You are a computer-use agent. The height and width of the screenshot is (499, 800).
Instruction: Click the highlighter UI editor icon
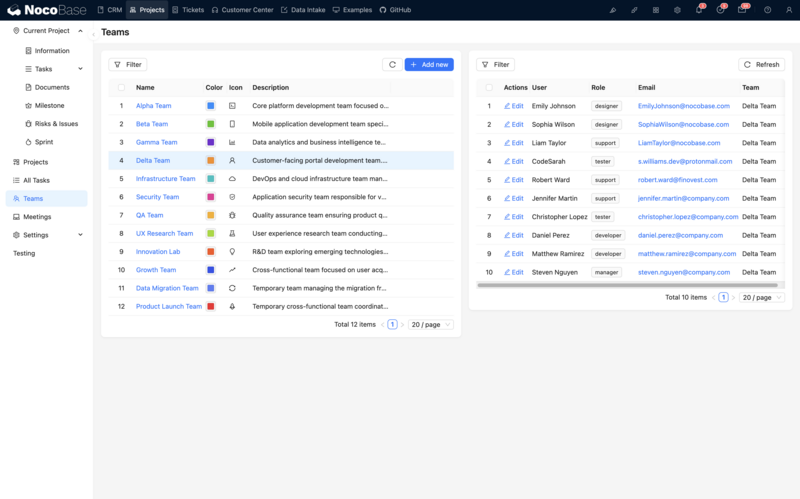(x=612, y=9)
